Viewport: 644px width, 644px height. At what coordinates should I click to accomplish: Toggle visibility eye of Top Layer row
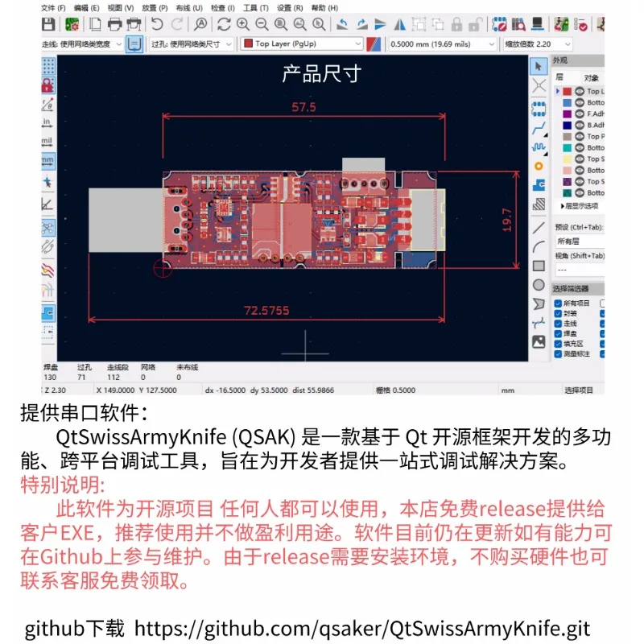[x=580, y=91]
